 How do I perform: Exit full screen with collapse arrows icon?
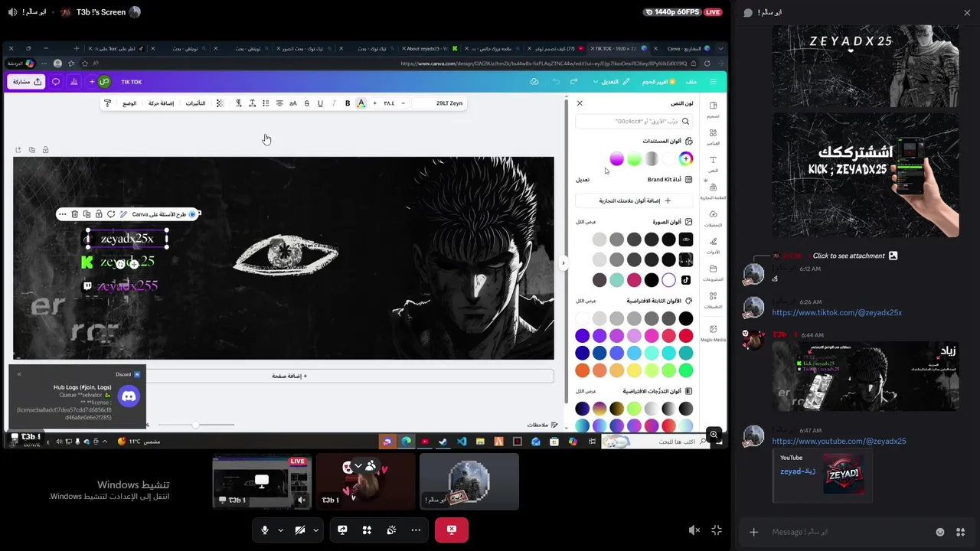717,530
